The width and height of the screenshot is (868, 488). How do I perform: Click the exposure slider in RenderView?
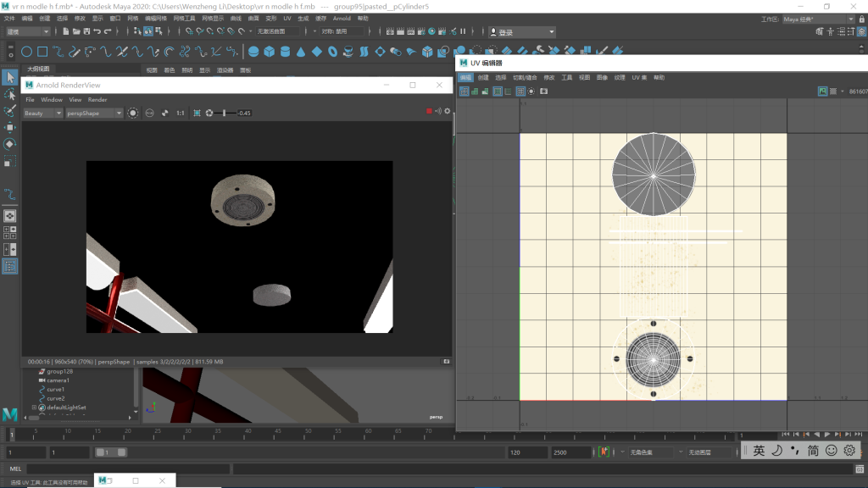(224, 113)
